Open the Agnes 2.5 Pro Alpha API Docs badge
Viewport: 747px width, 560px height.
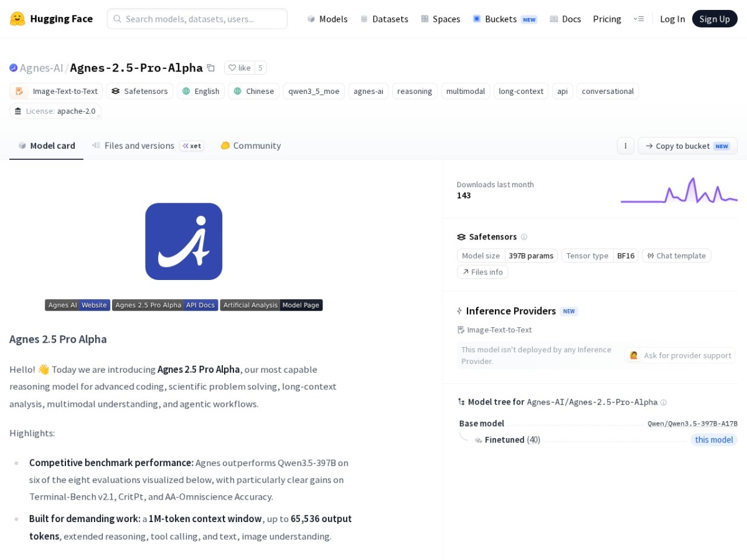(165, 305)
